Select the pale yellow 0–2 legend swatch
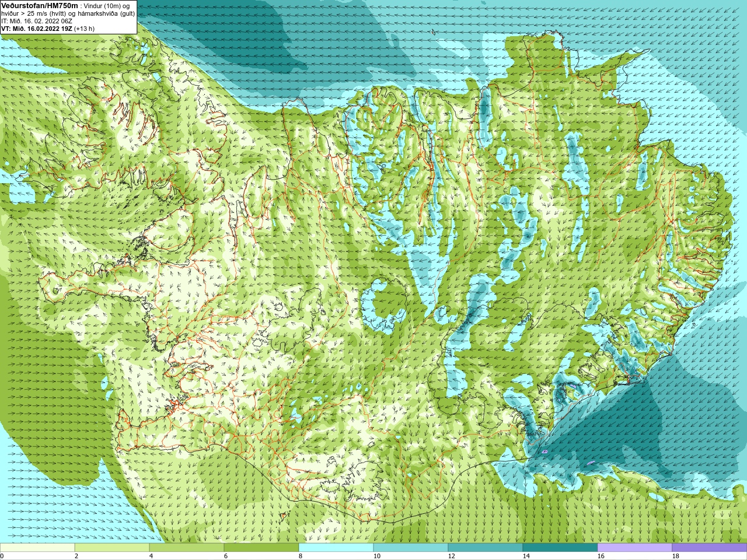This screenshot has width=747, height=560. 37,548
